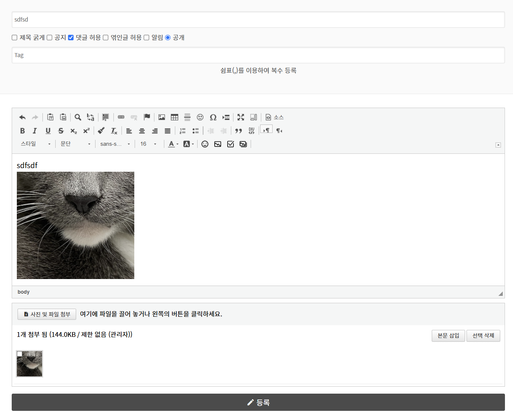Apply italic formatting
513x420 pixels.
point(35,131)
